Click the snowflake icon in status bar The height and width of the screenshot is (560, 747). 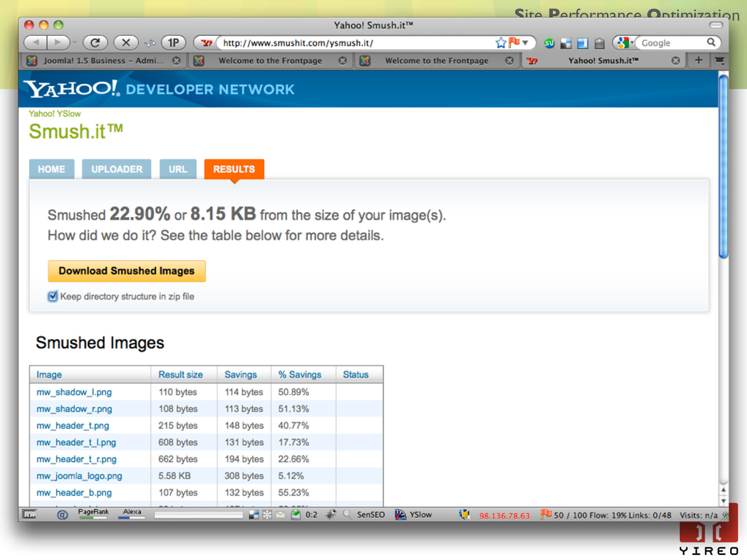pyautogui.click(x=267, y=515)
